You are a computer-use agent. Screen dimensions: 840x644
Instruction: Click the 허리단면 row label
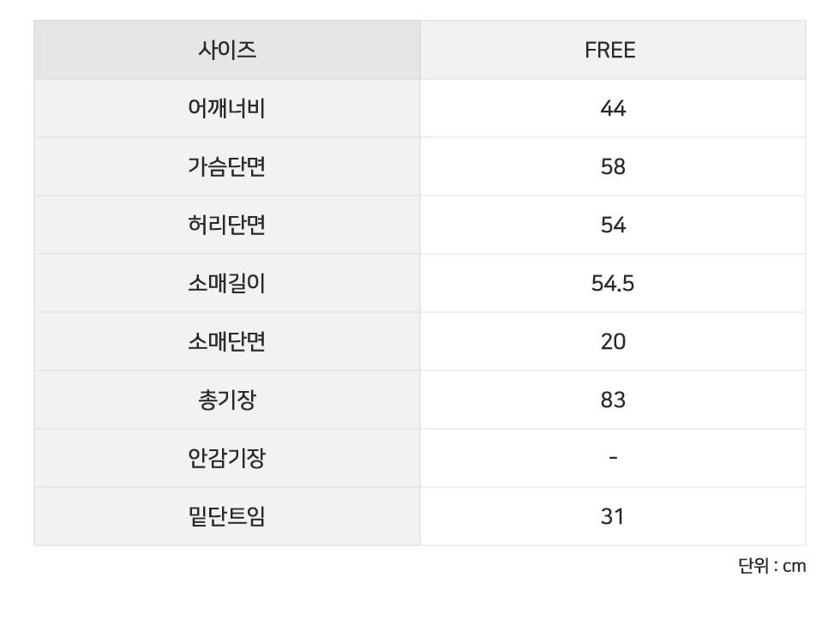tap(227, 226)
